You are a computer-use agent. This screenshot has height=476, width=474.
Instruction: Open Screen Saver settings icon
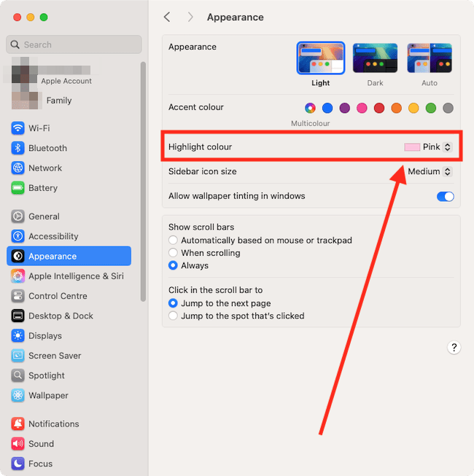coord(18,356)
